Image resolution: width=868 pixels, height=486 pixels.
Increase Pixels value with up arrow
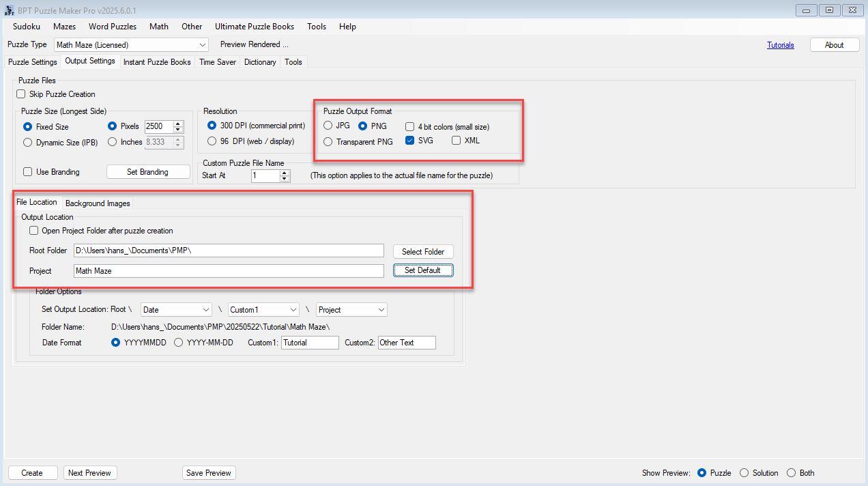coord(178,124)
